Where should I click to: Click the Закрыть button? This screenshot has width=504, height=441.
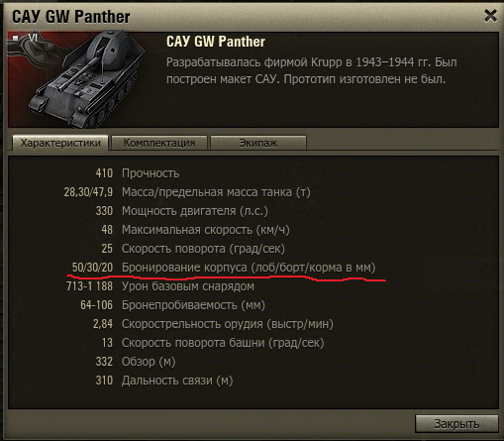456,423
